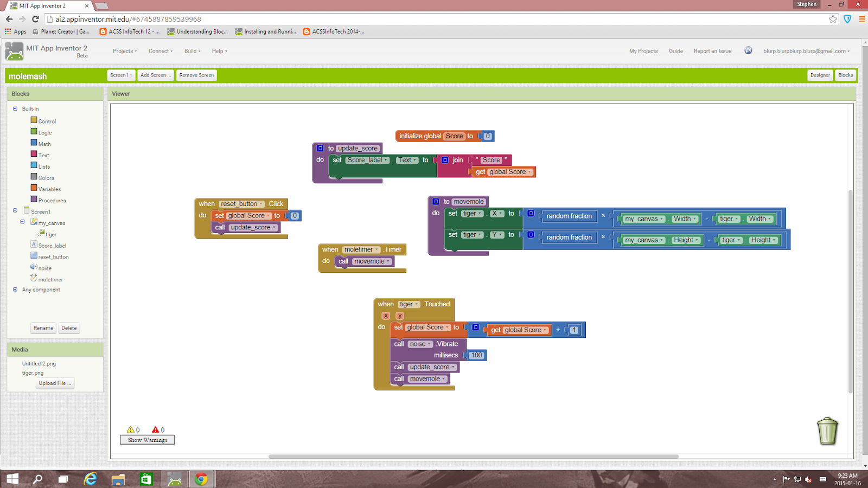Click the moletimer clock icon
The height and width of the screenshot is (488, 868).
[34, 278]
